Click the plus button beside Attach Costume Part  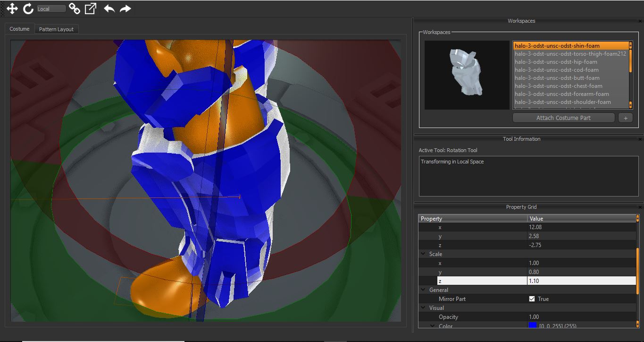625,118
